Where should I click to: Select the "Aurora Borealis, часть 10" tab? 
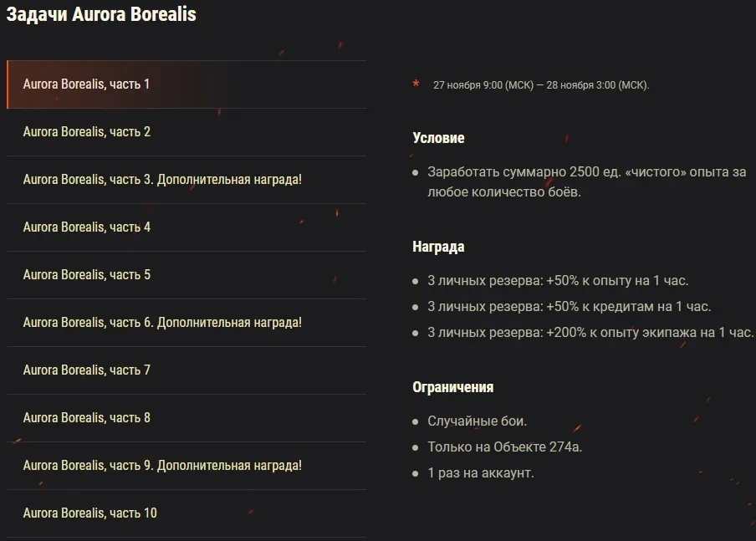point(90,513)
